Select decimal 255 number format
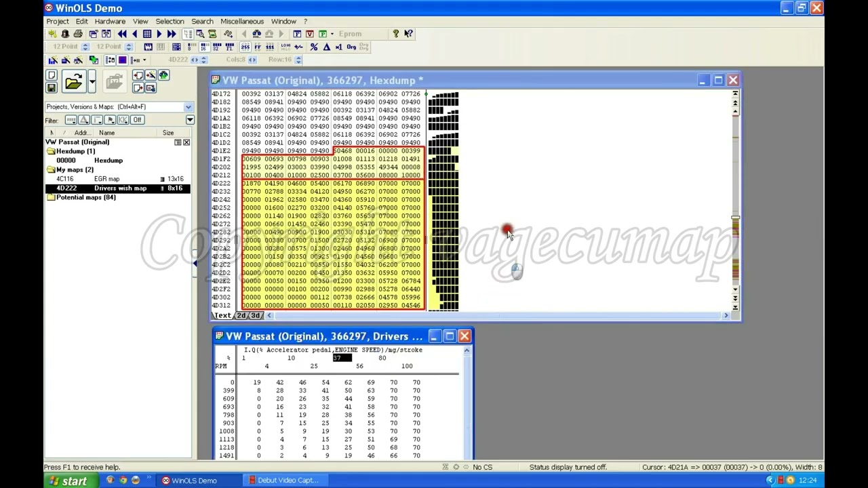 click(x=245, y=47)
